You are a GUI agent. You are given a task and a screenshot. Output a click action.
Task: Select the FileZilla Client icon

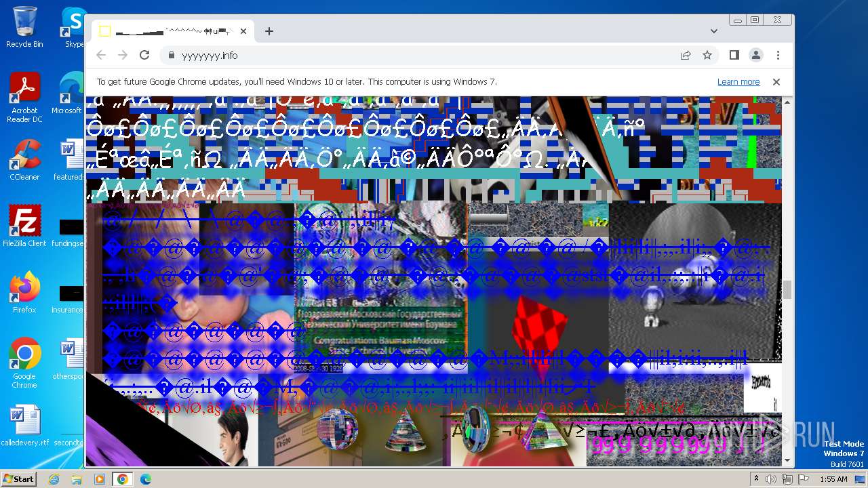coord(24,226)
